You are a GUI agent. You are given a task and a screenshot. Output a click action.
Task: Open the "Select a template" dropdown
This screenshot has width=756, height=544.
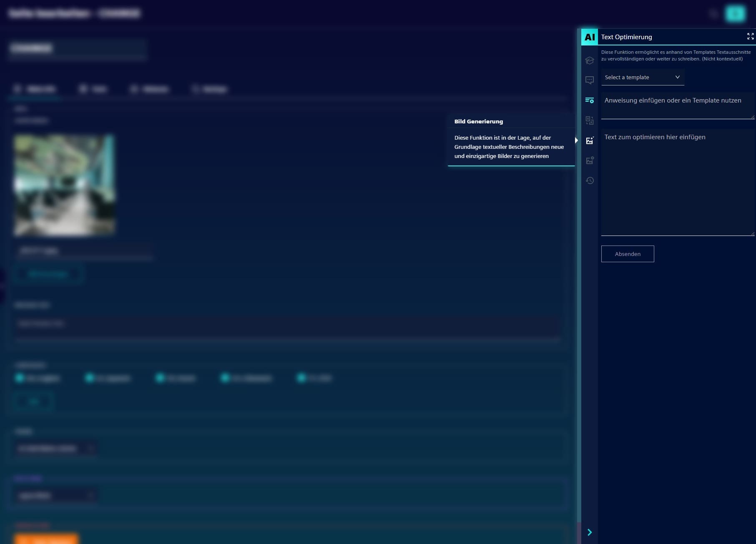point(643,78)
